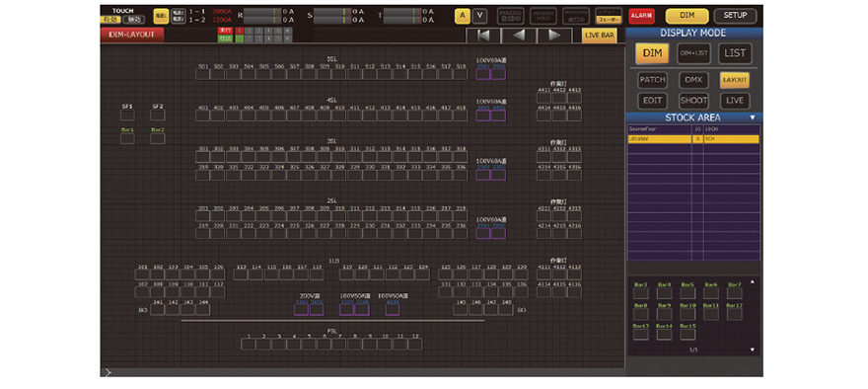
Task: Switch display mode to LIST
Action: [735, 53]
